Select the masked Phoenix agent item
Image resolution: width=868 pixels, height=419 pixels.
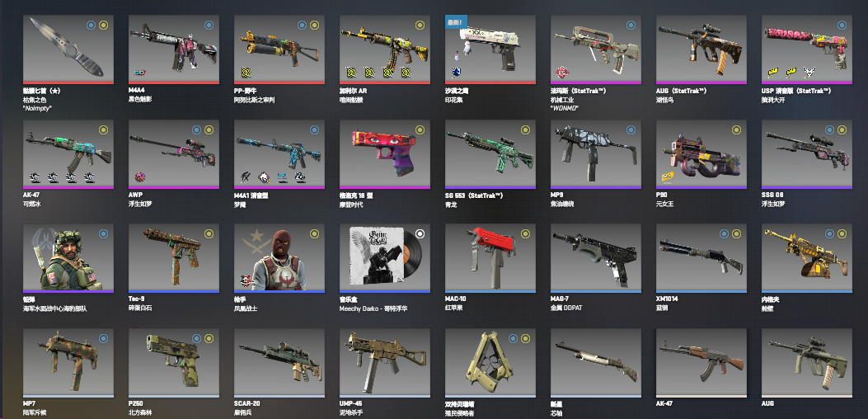[x=279, y=257]
